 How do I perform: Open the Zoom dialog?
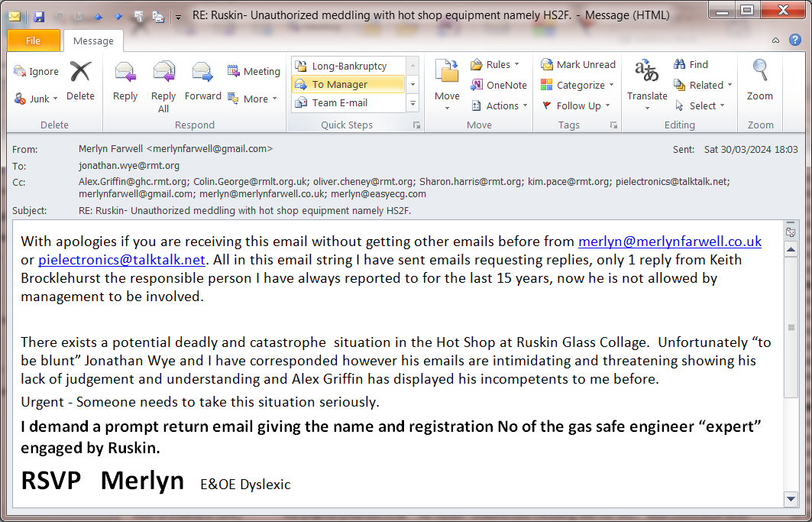point(760,81)
